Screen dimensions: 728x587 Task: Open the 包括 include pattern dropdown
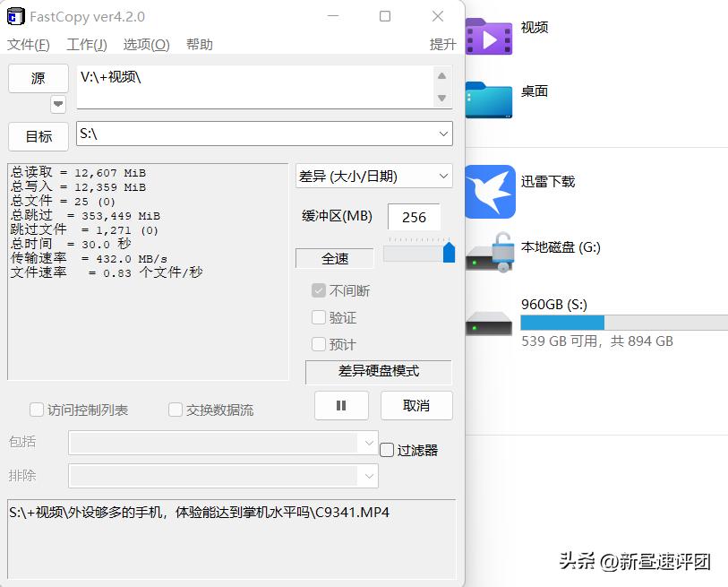(368, 443)
